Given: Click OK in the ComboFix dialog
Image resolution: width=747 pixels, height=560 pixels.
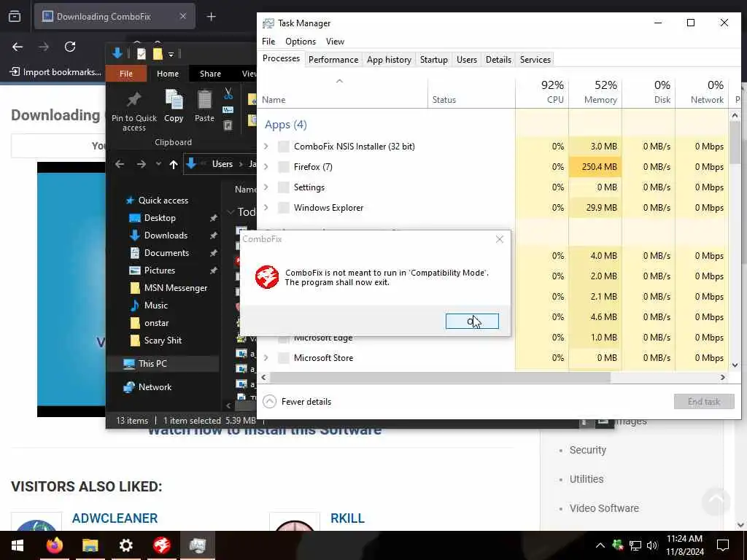Looking at the screenshot, I should tap(472, 321).
